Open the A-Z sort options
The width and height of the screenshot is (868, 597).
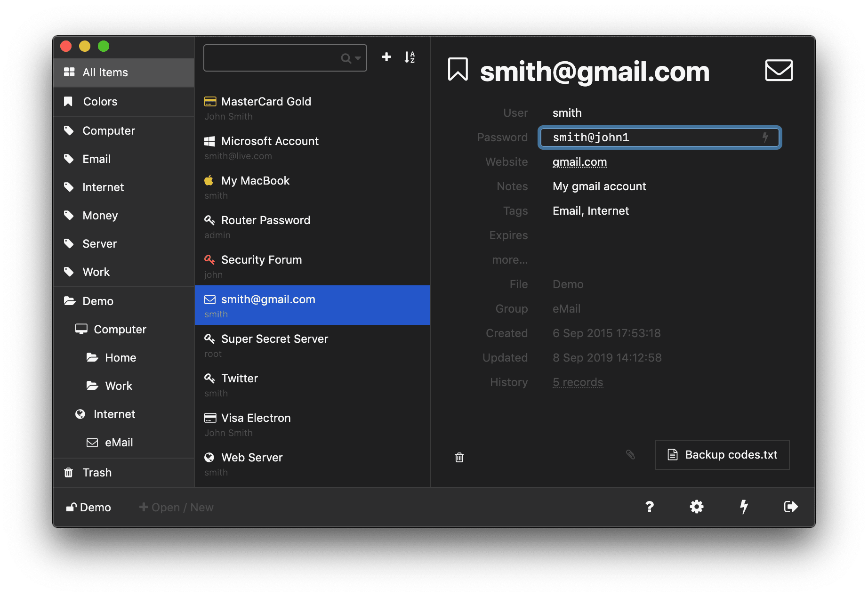click(x=410, y=57)
